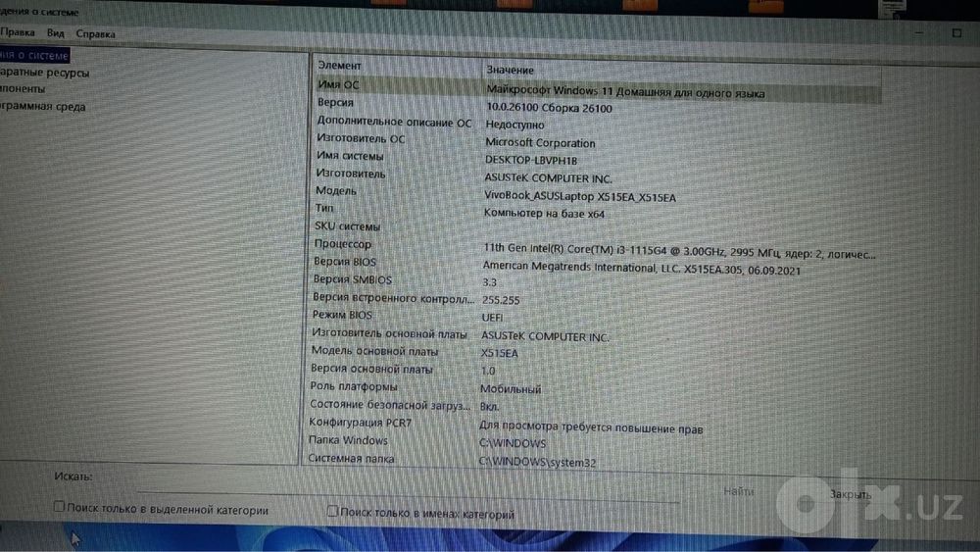Screen dimensions: 980x552
Task: Click the Вкл. secure boot value
Action: (489, 406)
